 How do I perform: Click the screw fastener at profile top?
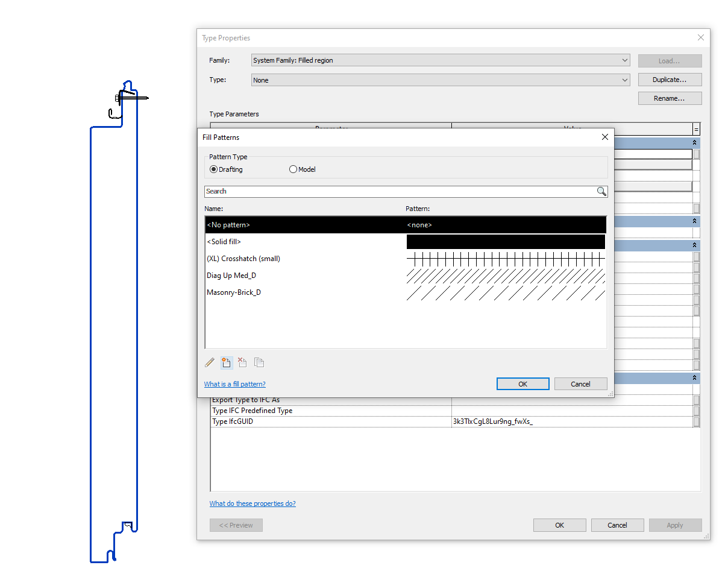click(131, 97)
